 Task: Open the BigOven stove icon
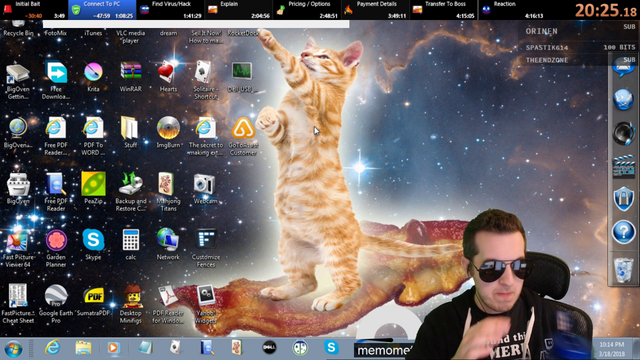[x=18, y=184]
